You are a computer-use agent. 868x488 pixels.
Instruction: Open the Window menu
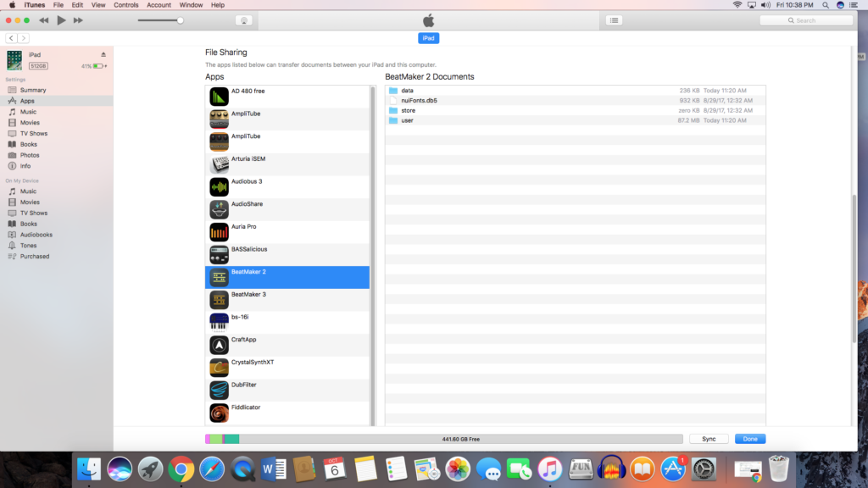191,5
